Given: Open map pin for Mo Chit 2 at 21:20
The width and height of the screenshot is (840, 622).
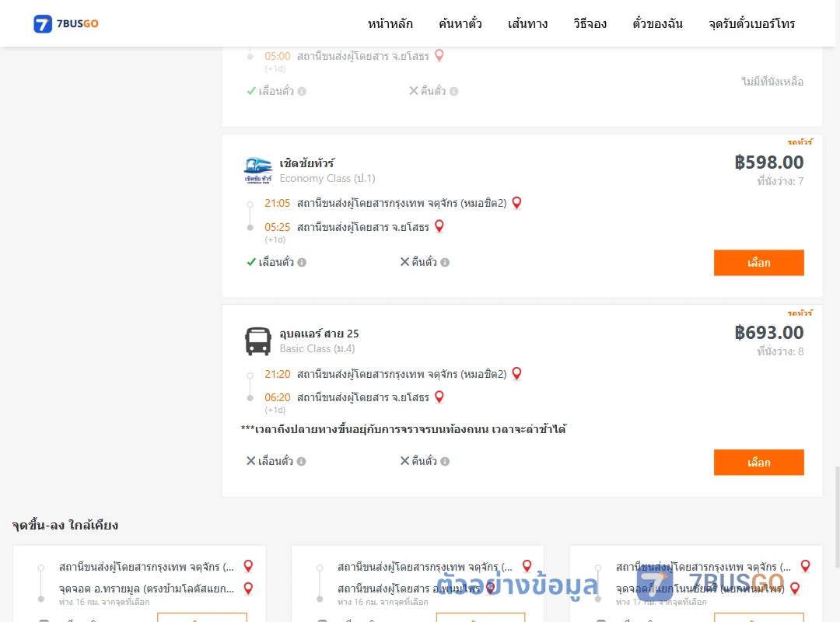Looking at the screenshot, I should [x=517, y=373].
